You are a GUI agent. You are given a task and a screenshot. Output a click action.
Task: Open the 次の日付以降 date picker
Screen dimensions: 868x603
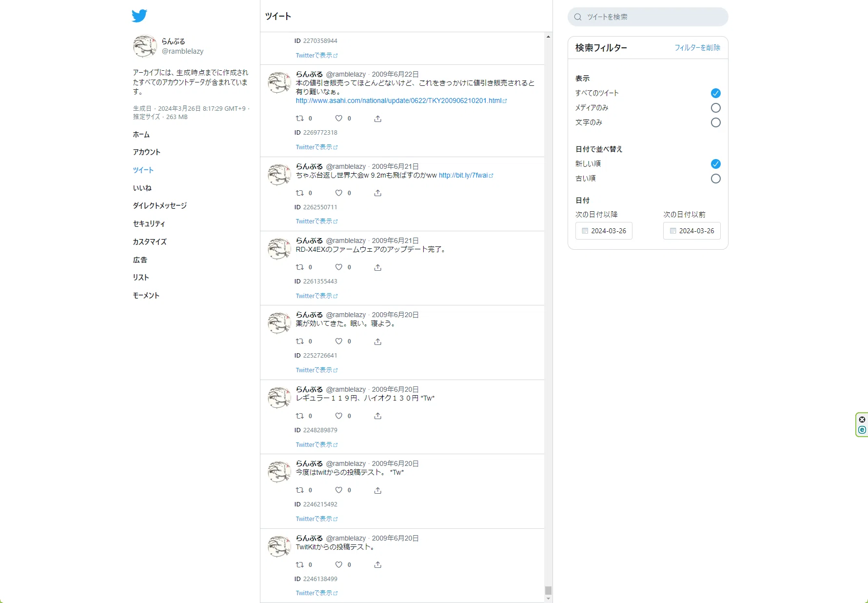click(604, 231)
